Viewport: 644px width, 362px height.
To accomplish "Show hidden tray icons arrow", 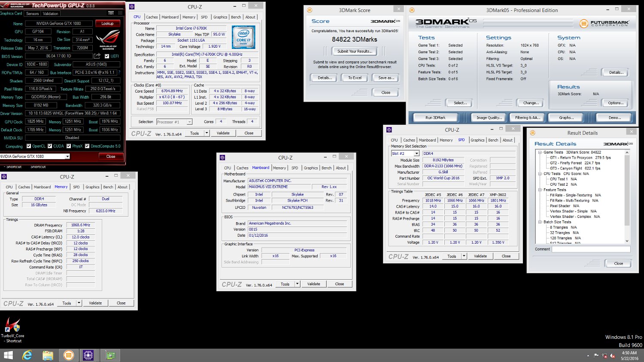I will 588,356.
